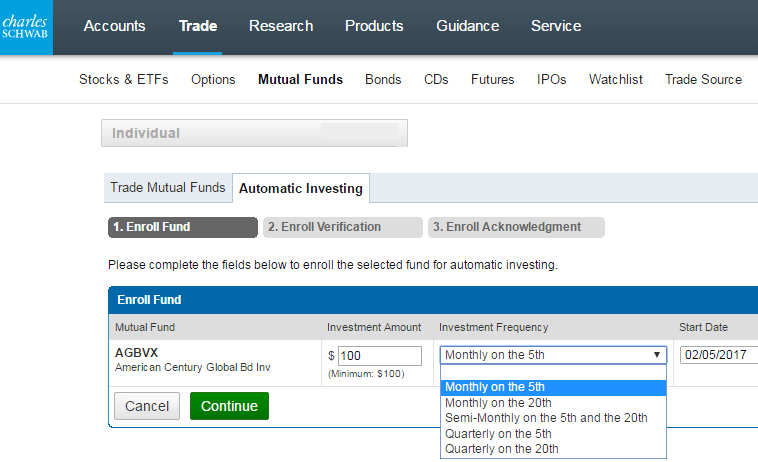Click the Investment Amount input field
758x462 pixels.
pyautogui.click(x=379, y=356)
